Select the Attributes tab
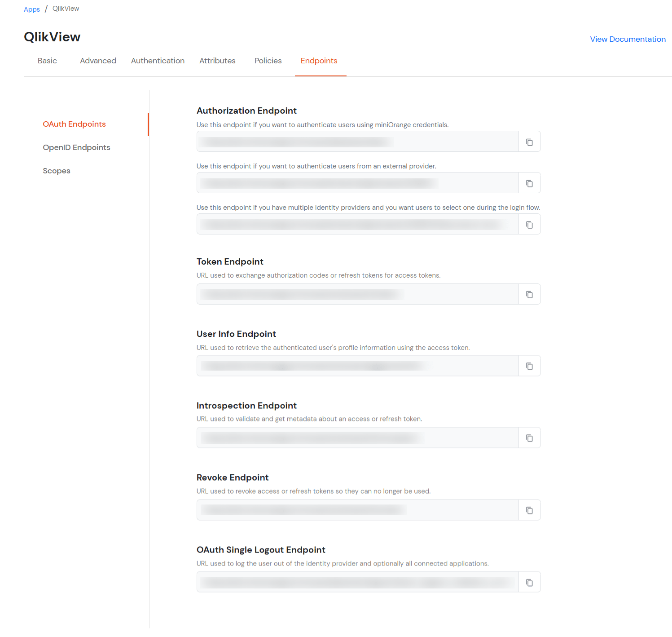Screen dimensions: 672x637 217,61
